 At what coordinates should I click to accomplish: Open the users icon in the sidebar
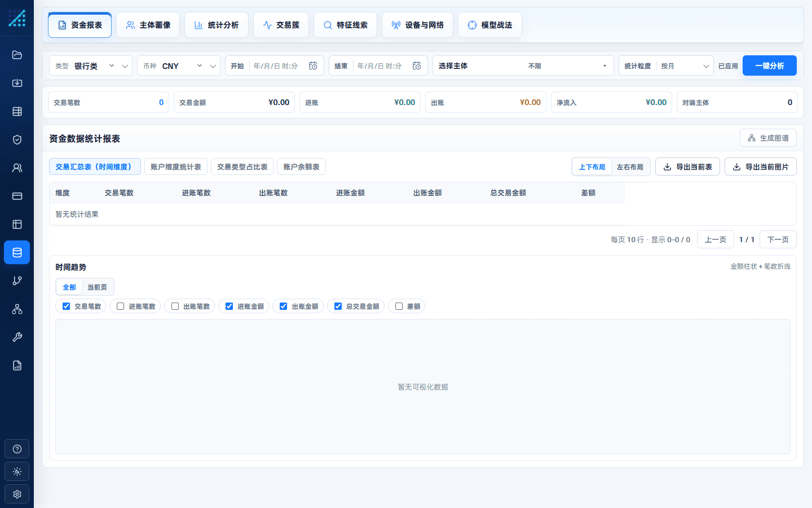point(17,168)
